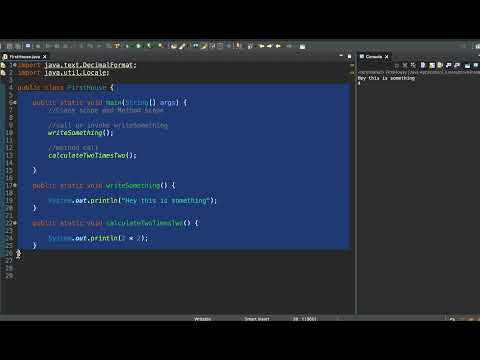Click the println string "Hey this is something"
Screen dimensions: 480x360
click(x=166, y=200)
